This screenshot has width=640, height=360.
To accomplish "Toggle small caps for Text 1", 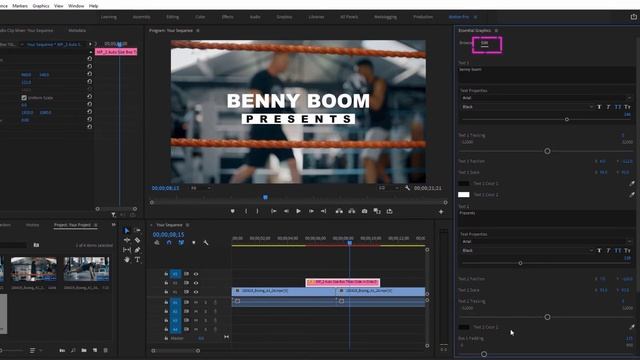I will (627, 107).
